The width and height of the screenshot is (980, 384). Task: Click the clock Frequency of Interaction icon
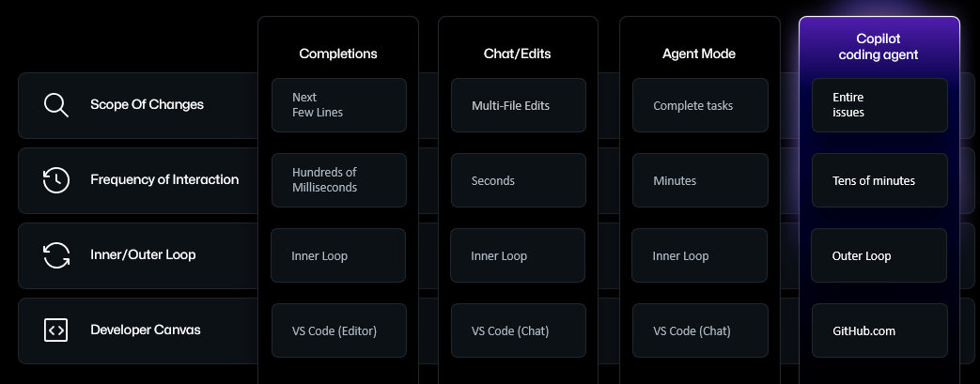(x=55, y=180)
